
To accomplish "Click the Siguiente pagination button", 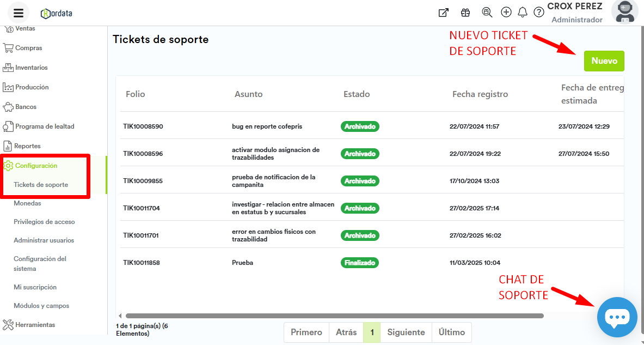I will 406,332.
